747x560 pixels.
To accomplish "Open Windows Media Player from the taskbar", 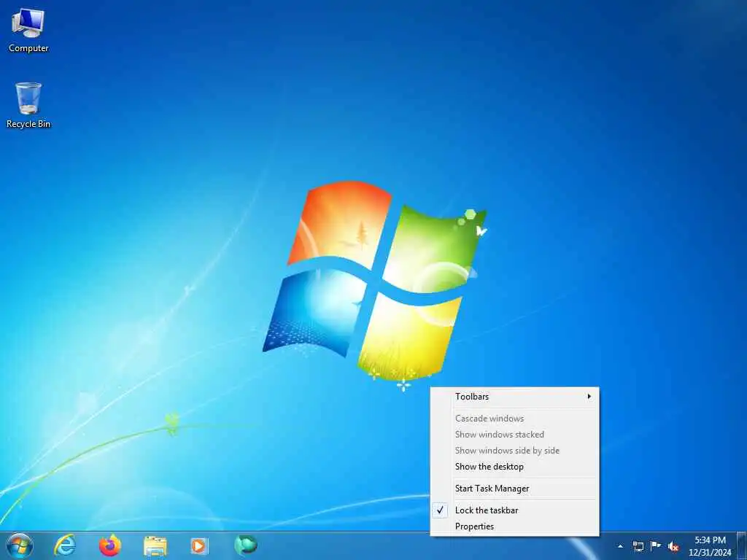I will click(199, 545).
